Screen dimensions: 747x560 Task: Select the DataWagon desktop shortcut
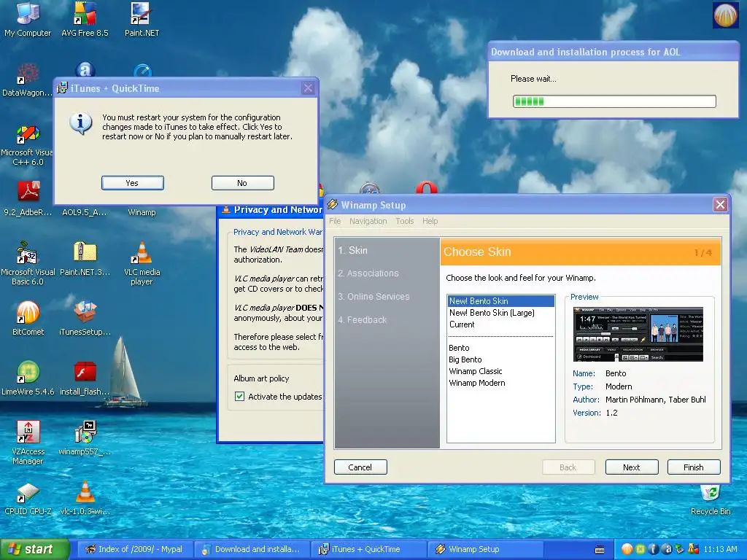(x=27, y=79)
